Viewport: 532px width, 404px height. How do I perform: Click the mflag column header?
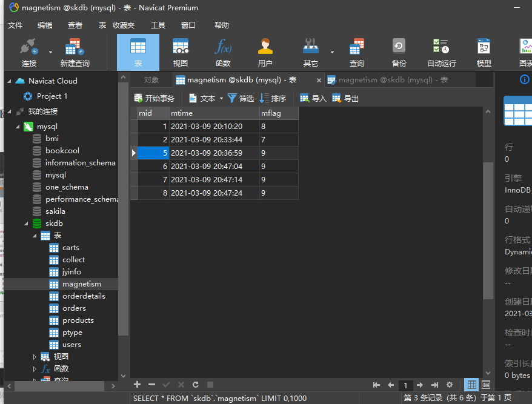(279, 113)
